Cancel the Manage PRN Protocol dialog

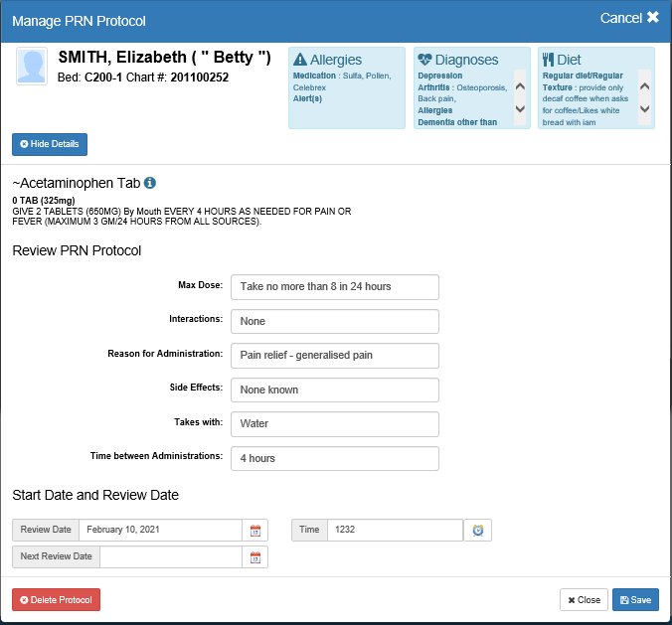point(629,18)
